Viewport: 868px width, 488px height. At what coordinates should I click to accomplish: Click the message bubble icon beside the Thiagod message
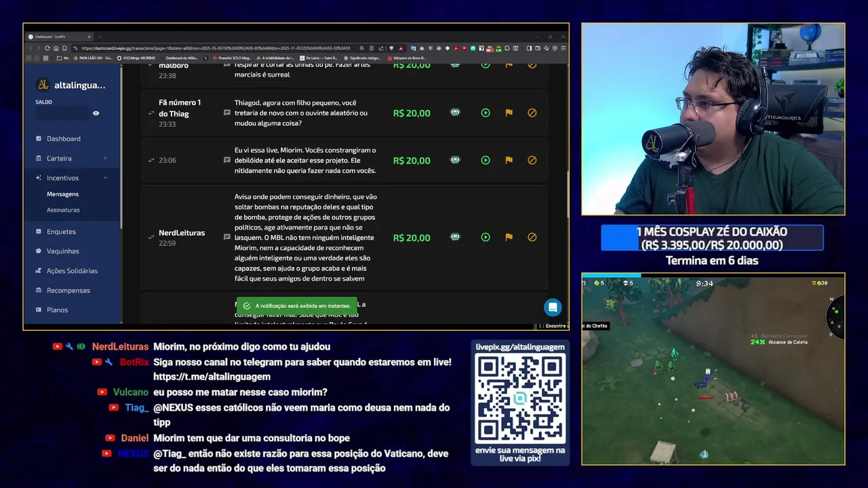[227, 113]
